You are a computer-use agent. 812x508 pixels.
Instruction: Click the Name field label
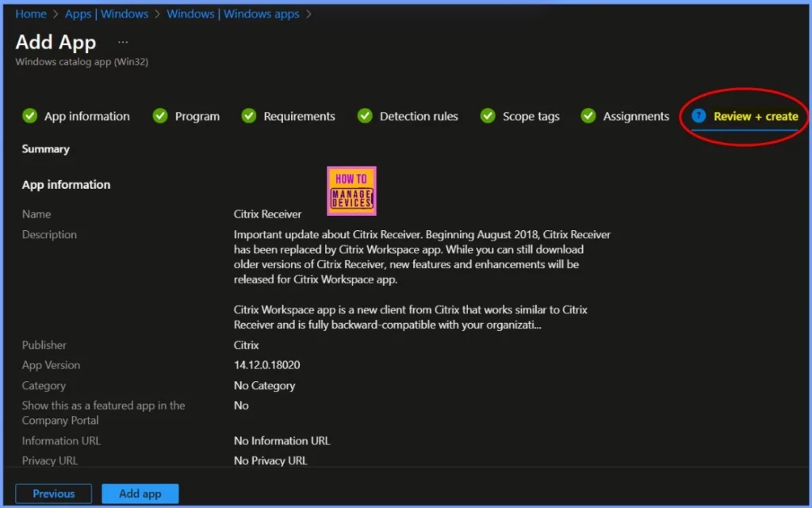point(36,214)
